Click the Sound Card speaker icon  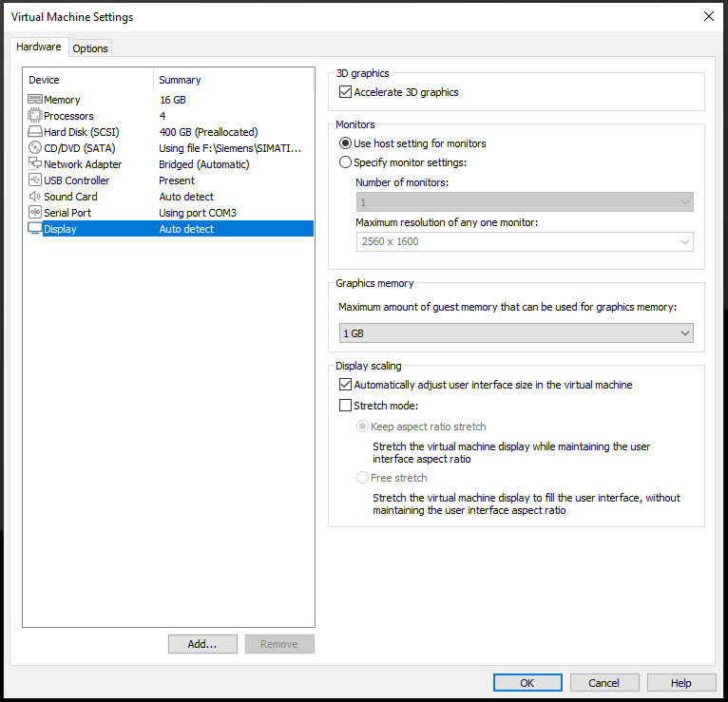tap(35, 197)
